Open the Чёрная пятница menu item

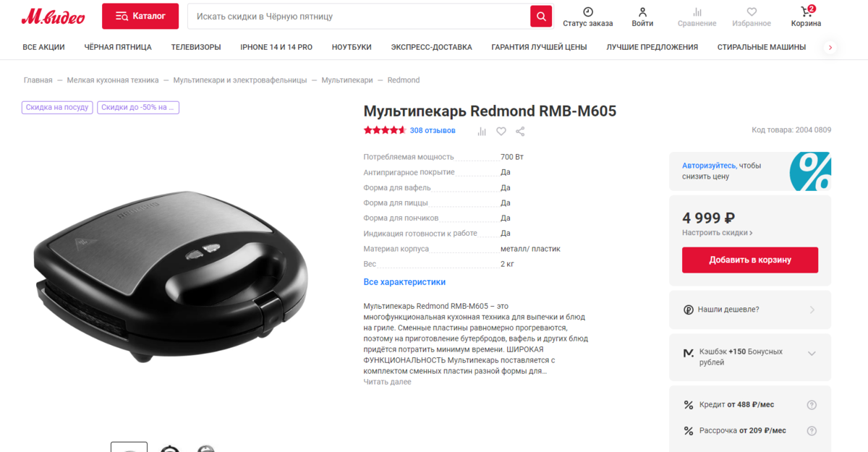[x=118, y=47]
